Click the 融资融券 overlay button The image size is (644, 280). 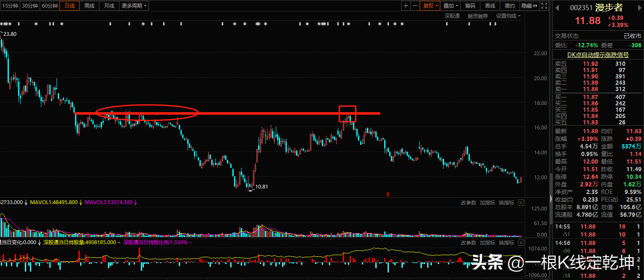point(478,16)
